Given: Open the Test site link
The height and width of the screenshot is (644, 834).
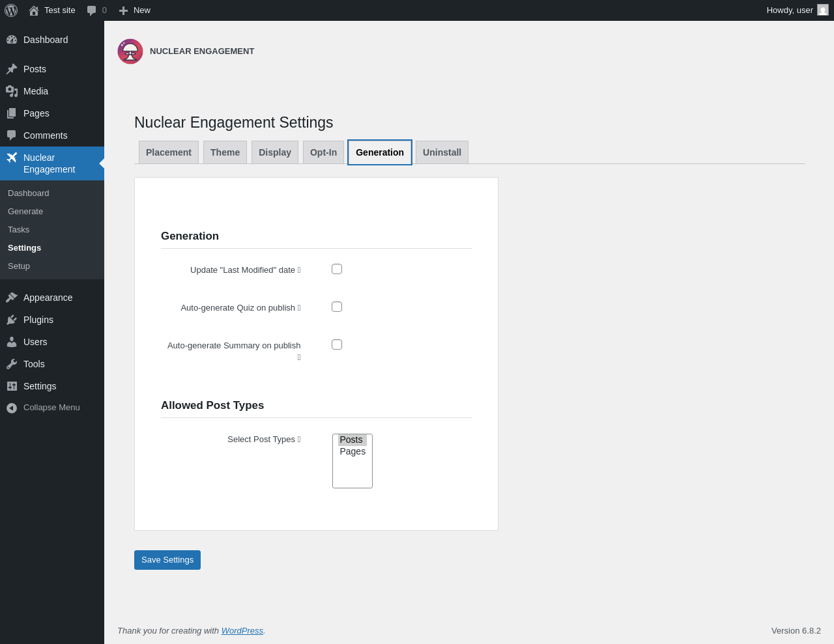Looking at the screenshot, I should coord(60,10).
